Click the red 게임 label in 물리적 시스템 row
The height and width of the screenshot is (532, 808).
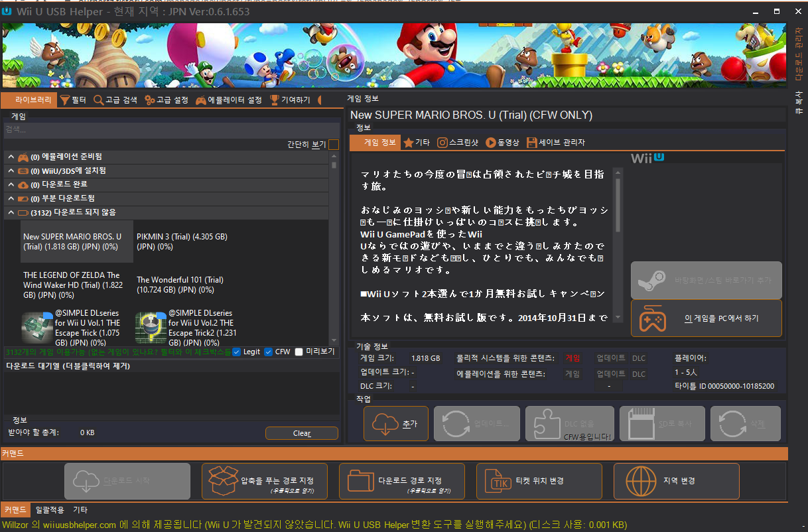tap(572, 358)
